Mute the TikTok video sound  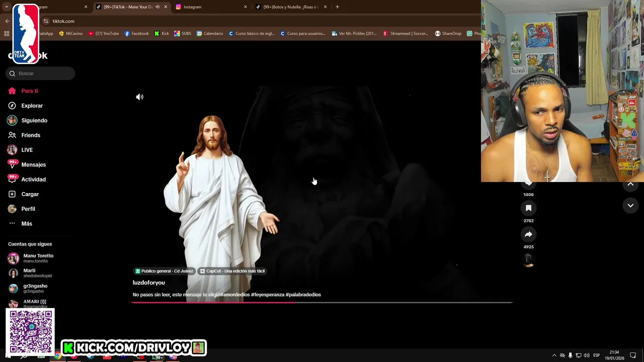click(x=140, y=97)
